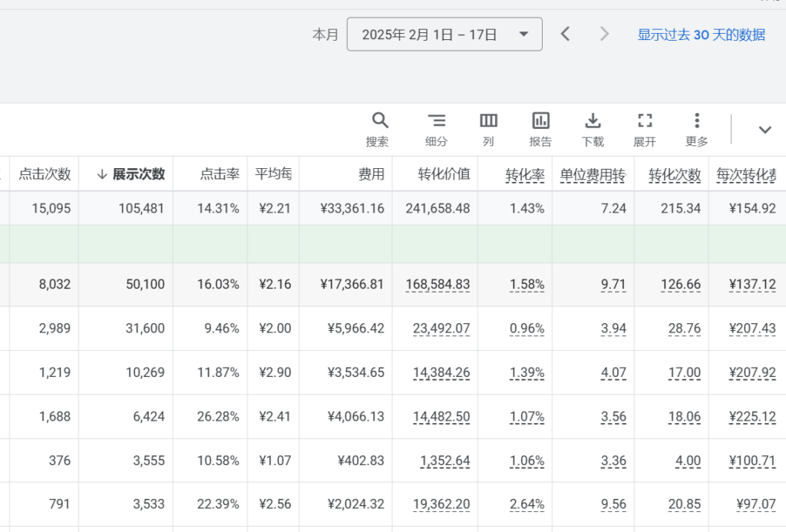Click the download (下载) icon
This screenshot has height=532, width=786.
pos(593,121)
